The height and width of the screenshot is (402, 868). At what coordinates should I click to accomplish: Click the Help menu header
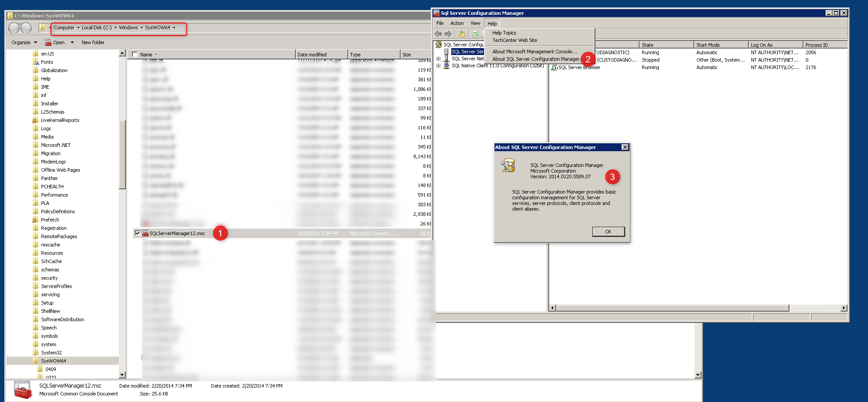[x=492, y=24]
